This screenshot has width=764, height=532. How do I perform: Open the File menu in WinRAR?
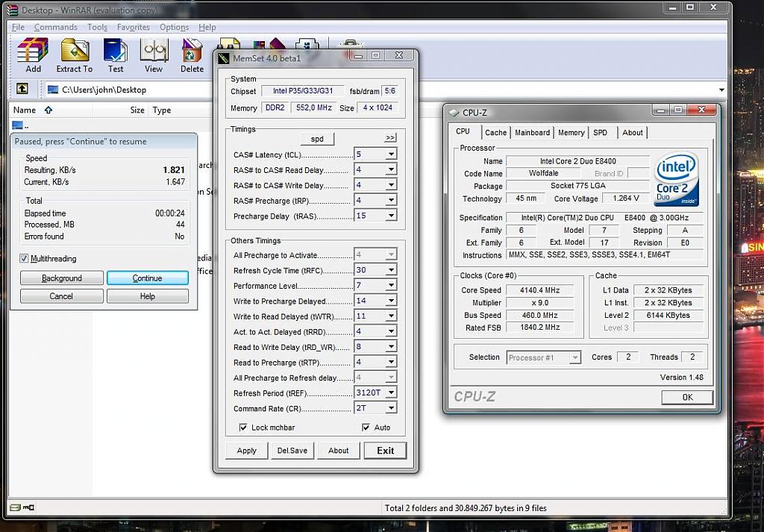pyautogui.click(x=18, y=28)
